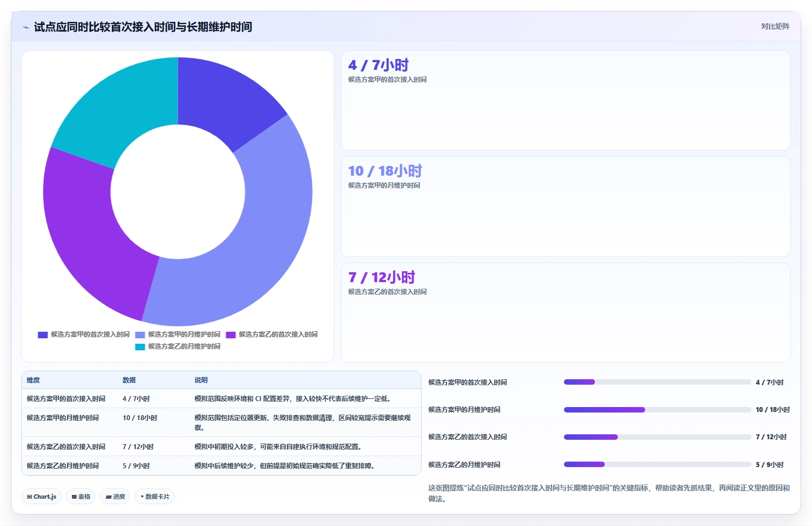
Task: Click the summary paragraph starting 这张图提炼
Action: [x=609, y=493]
